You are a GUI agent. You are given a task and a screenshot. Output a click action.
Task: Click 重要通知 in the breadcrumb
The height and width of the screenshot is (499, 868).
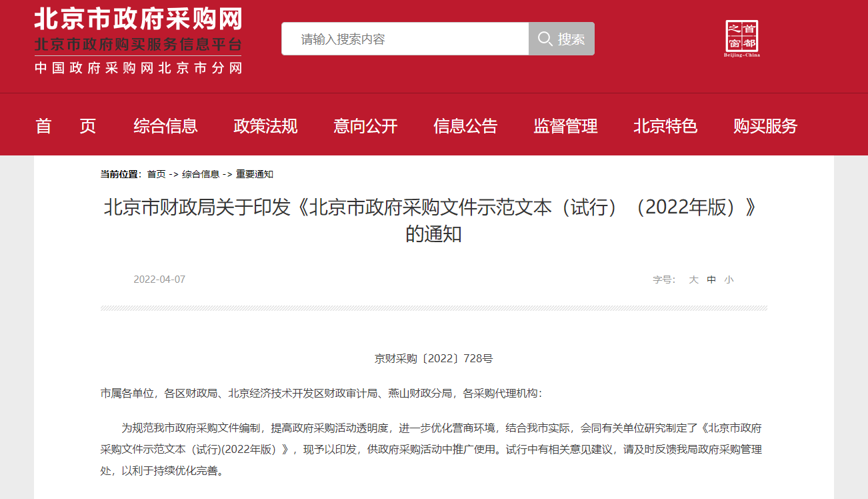(255, 174)
